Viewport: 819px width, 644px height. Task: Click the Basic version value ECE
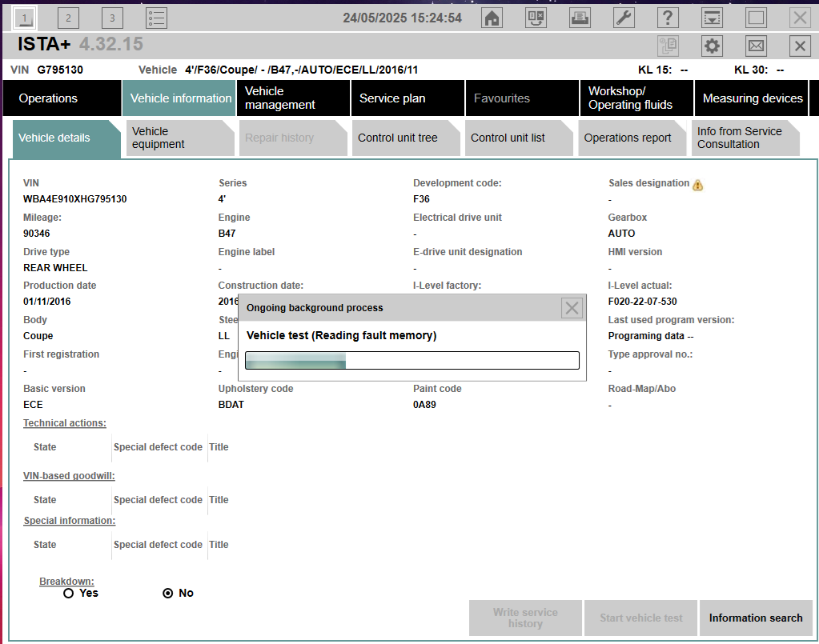33,405
